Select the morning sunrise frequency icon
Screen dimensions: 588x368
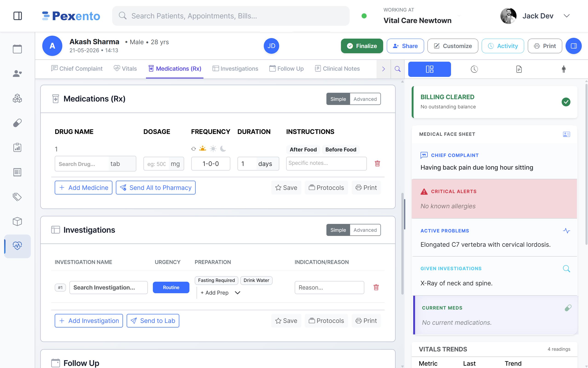click(203, 148)
